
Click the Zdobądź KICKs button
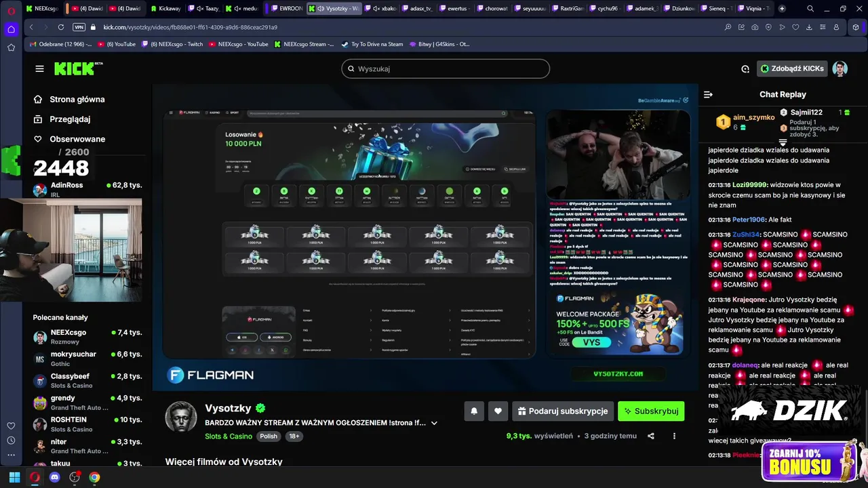point(792,68)
